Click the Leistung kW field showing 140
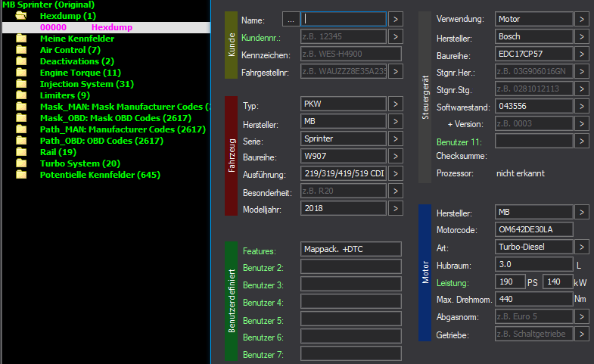 (x=558, y=282)
